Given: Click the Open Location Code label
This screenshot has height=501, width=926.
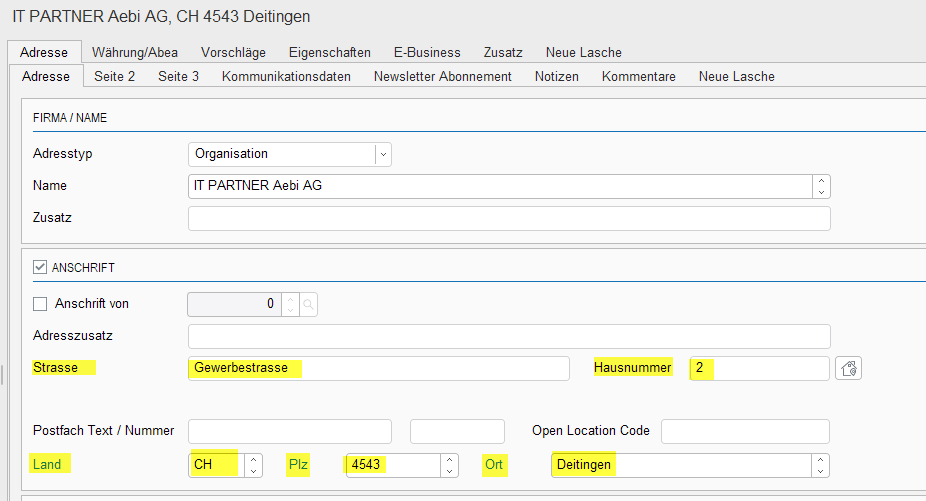Looking at the screenshot, I should click(x=591, y=431).
